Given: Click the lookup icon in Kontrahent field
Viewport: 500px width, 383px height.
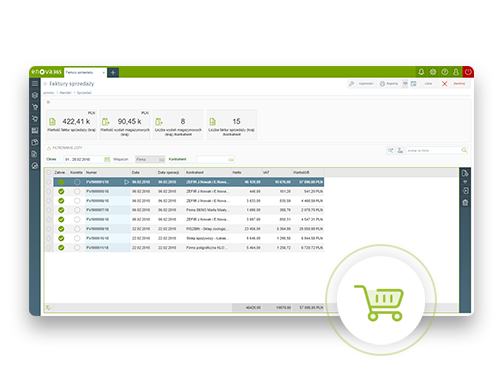Looking at the screenshot, I should pos(231,160).
